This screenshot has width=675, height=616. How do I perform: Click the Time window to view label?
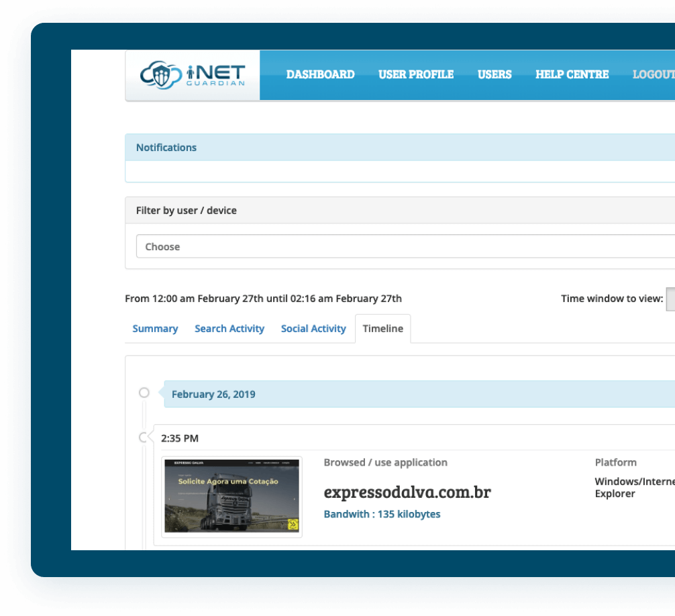coord(612,299)
